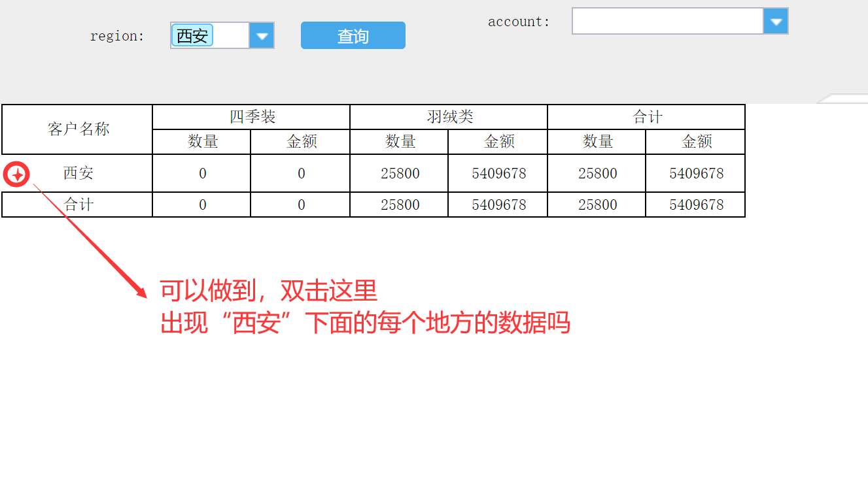Click 金额 sub-header under 四季装
868x479 pixels.
[x=300, y=142]
